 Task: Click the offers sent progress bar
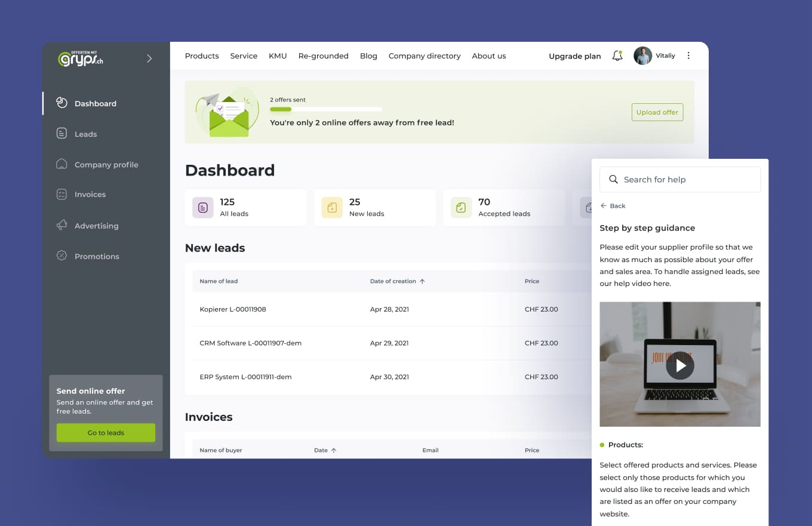326,109
